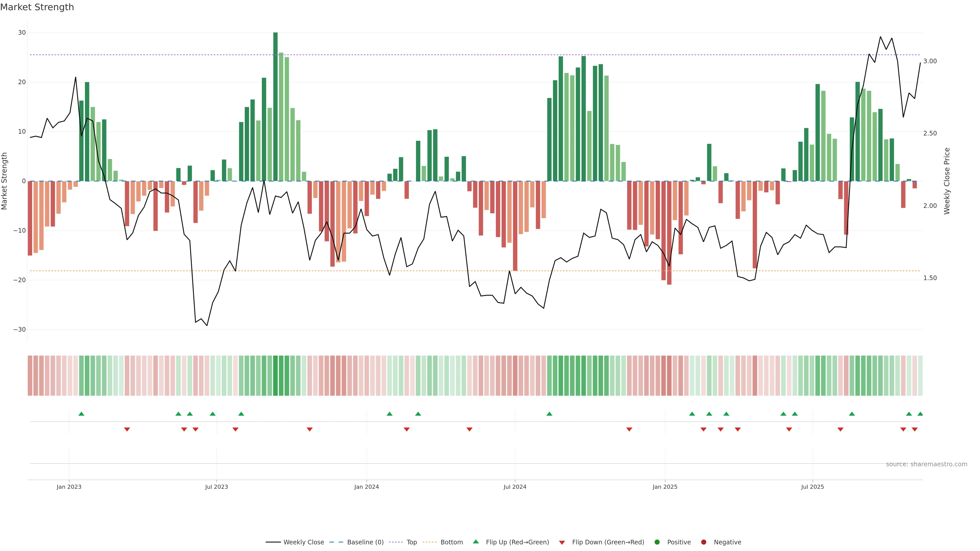980x551 pixels.
Task: Click Flip Up green triangle legend icon
Action: pyautogui.click(x=475, y=542)
